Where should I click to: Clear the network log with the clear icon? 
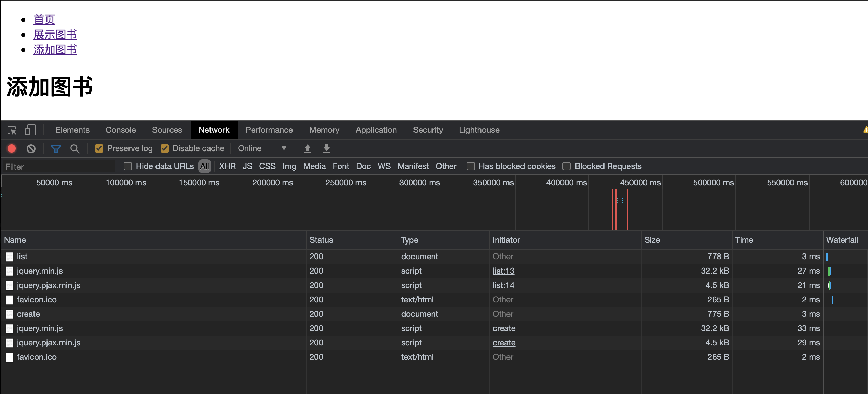[31, 148]
